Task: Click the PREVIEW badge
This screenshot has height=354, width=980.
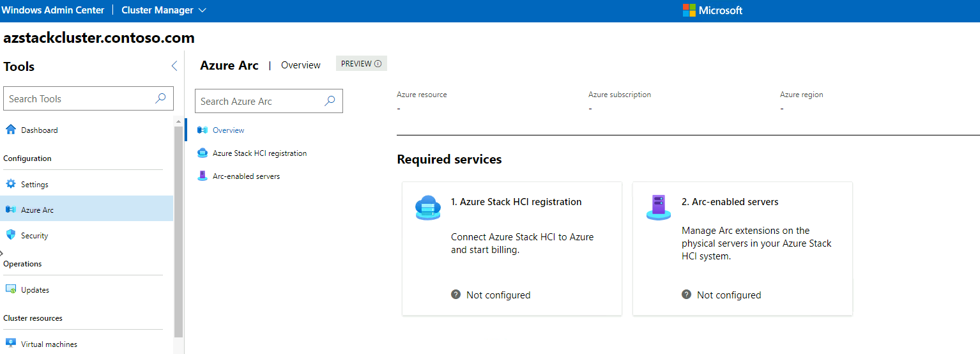Action: coord(361,64)
